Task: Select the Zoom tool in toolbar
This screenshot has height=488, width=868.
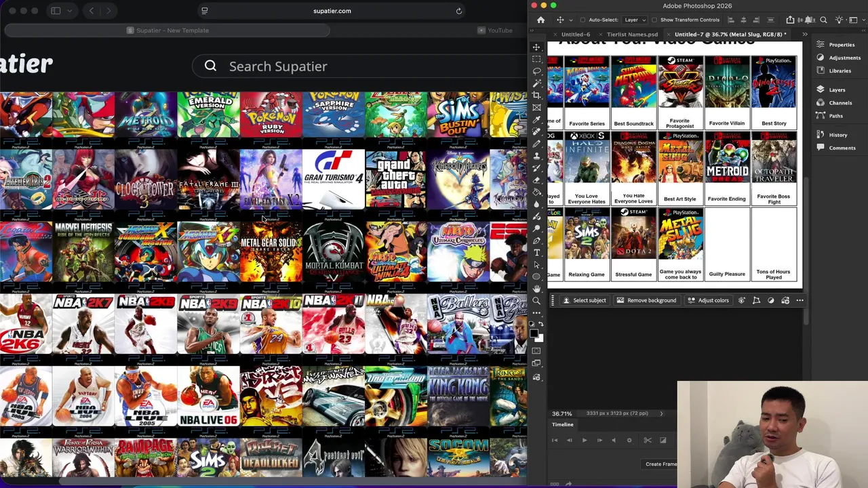Action: pyautogui.click(x=536, y=300)
